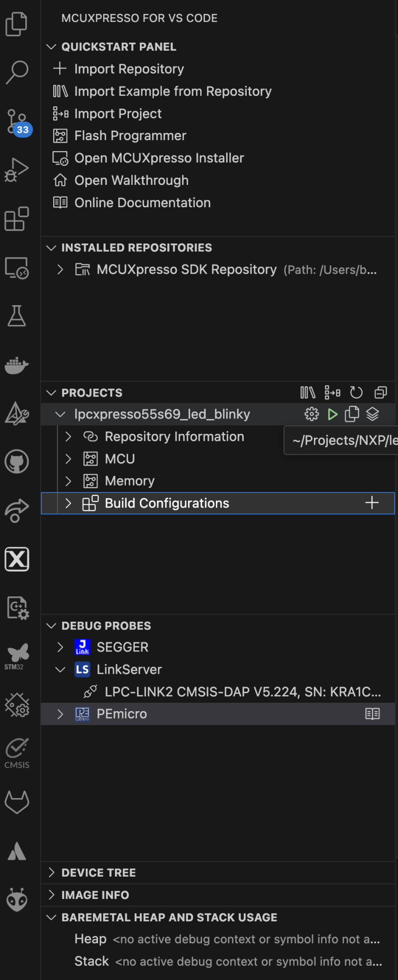Open the Flash Programmer tool
398x980 pixels.
[129, 135]
